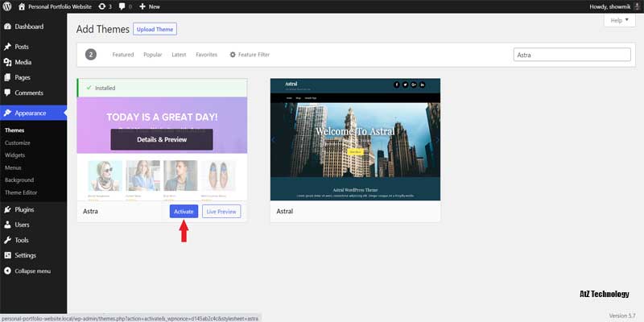Open the Feature Filter gear option
644x322 pixels.
click(x=250, y=55)
